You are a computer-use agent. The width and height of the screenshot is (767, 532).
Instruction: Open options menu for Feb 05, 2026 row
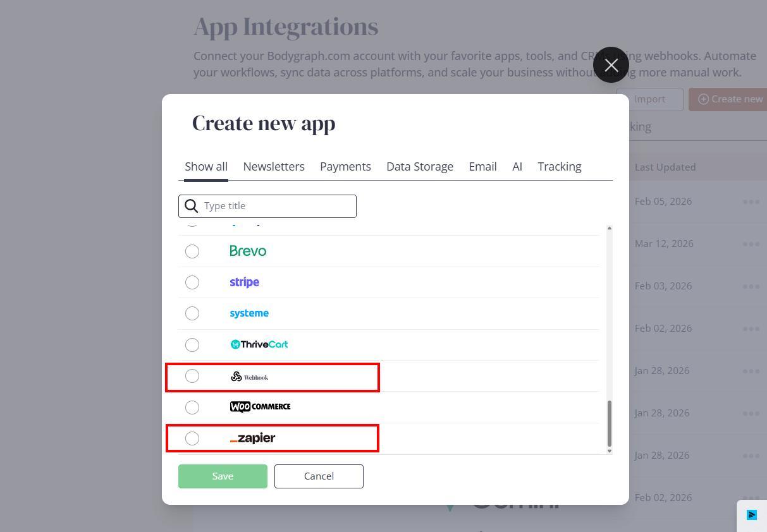point(751,202)
